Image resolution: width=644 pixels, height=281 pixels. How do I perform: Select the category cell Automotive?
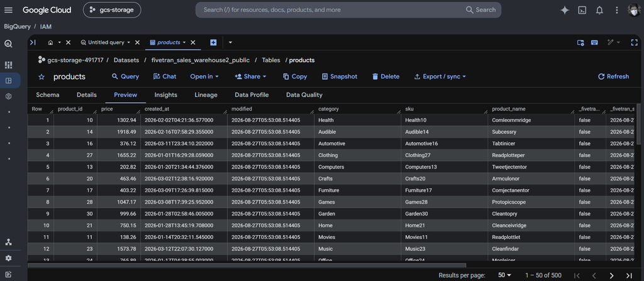coord(357,144)
